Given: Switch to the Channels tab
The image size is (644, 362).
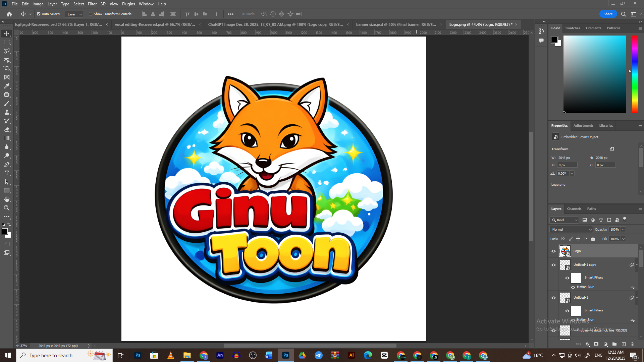Looking at the screenshot, I should (574, 209).
